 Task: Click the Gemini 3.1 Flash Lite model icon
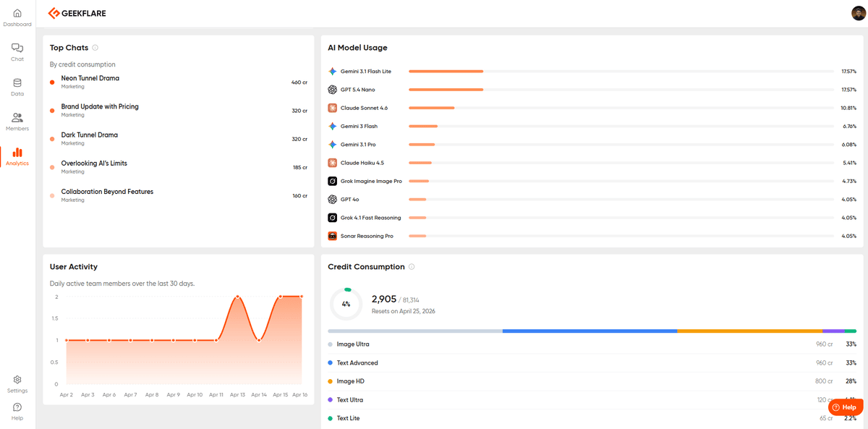coord(332,71)
